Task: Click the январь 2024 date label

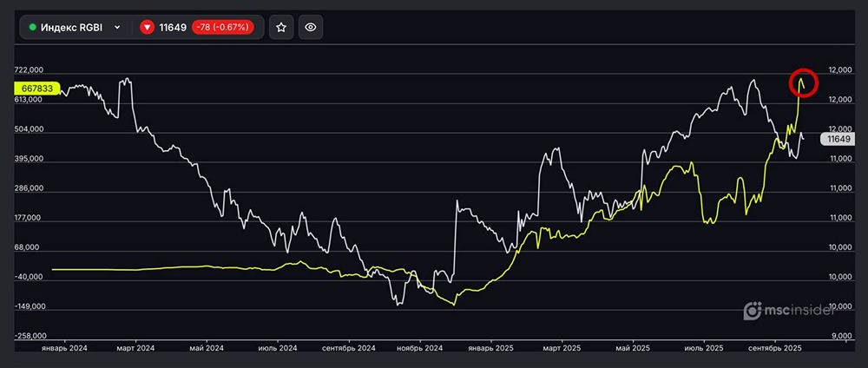Action: [x=65, y=348]
